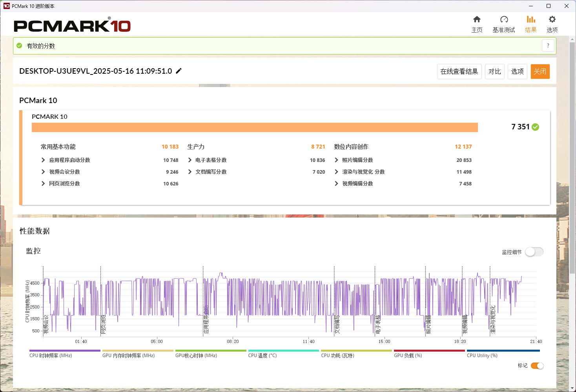Click the 应用程序启动 marker on the chart
This screenshot has height=392, width=576.
(206, 320)
